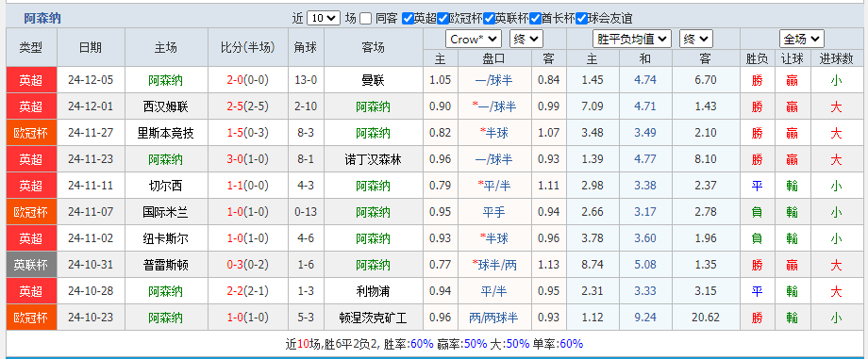Image resolution: width=868 pixels, height=359 pixels.
Task: Open the 纽卡斯尔 team link
Action: click(x=166, y=239)
